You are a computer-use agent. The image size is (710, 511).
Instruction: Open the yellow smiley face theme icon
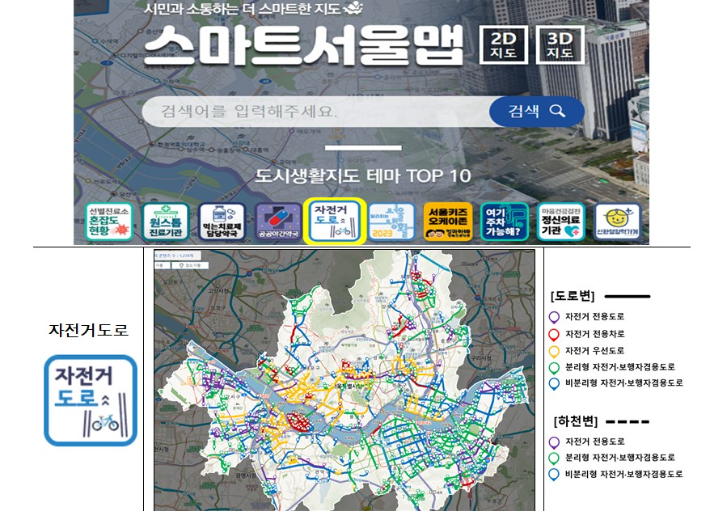(x=617, y=221)
